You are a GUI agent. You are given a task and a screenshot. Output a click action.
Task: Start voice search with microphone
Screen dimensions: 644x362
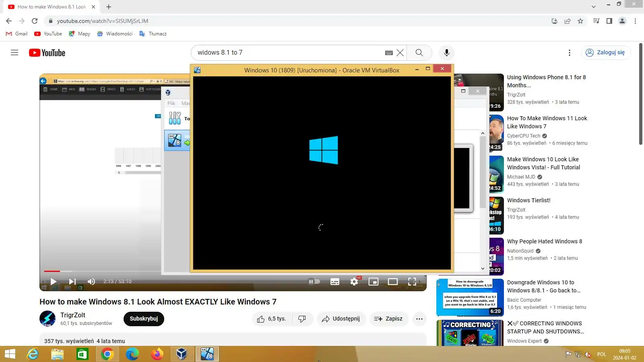pos(446,53)
